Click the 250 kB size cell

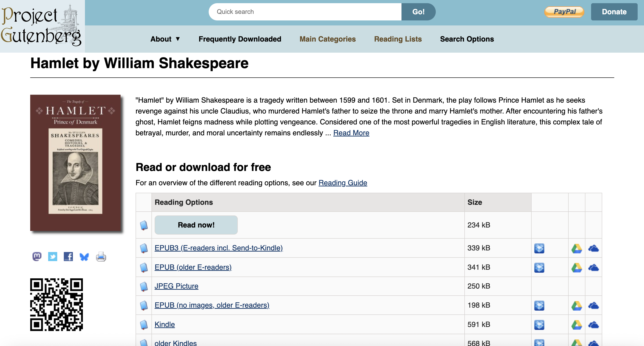pos(498,286)
